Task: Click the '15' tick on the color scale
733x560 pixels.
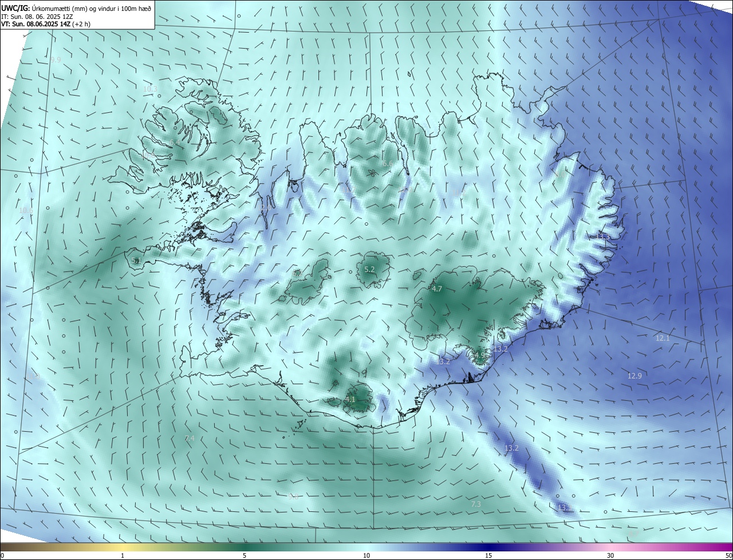Action: click(488, 555)
